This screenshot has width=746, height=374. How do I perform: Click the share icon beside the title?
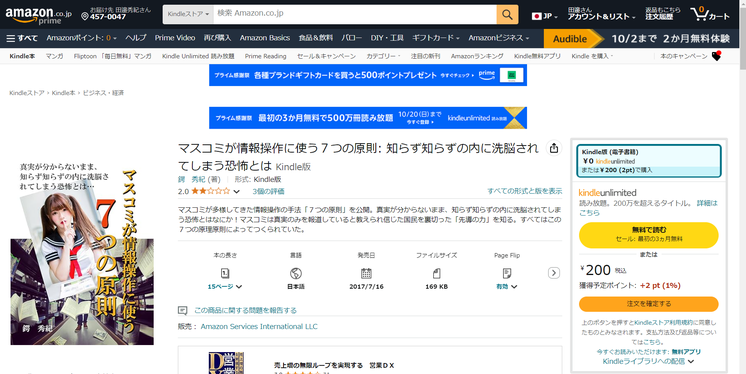point(554,148)
